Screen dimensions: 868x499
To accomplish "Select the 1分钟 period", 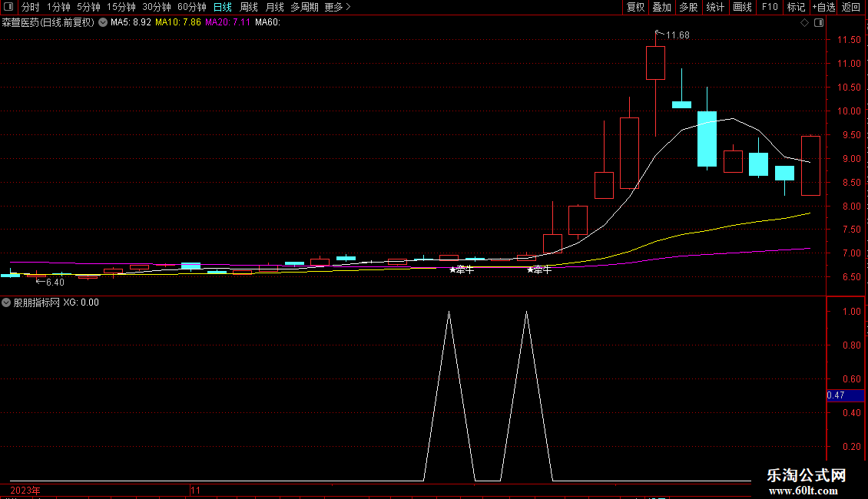I will point(58,7).
